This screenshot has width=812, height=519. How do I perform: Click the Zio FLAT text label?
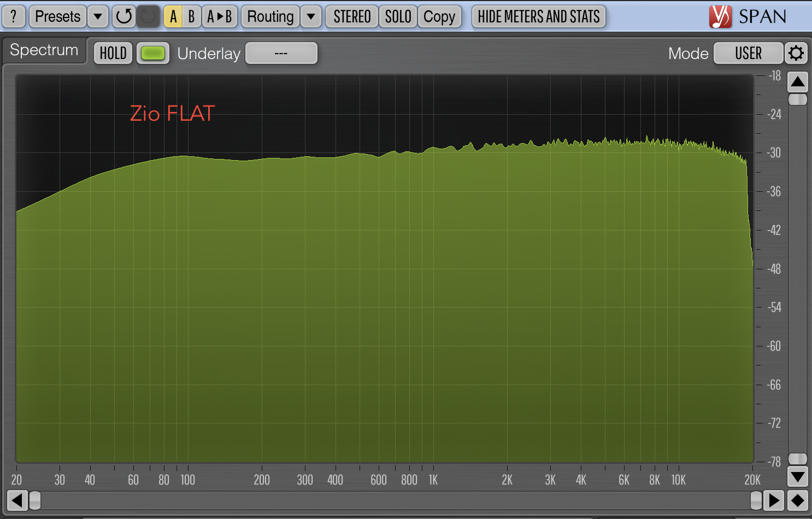(x=173, y=114)
